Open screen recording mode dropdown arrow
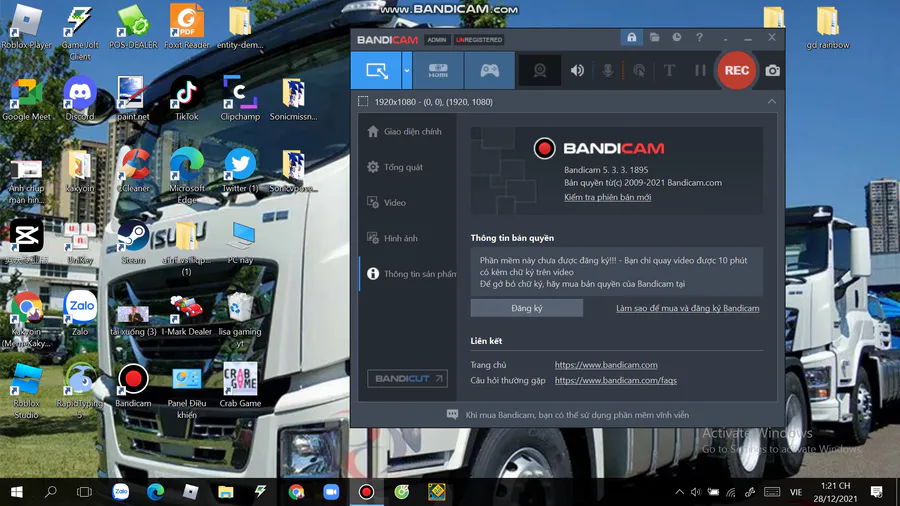This screenshot has height=506, width=900. tap(406, 71)
